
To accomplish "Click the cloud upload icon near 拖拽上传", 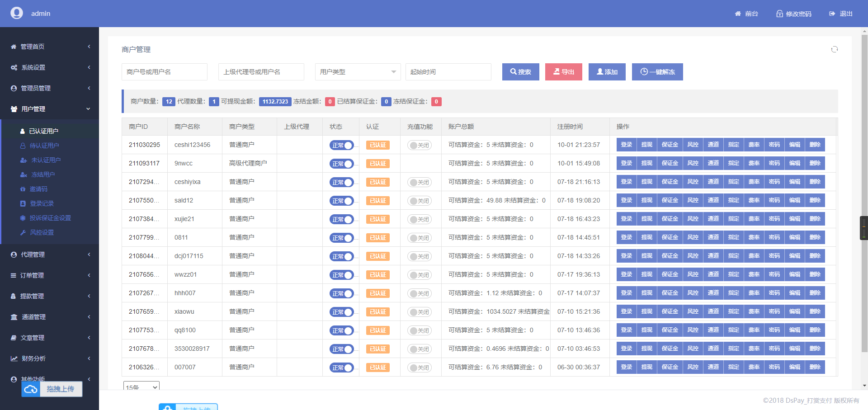I will click(30, 389).
